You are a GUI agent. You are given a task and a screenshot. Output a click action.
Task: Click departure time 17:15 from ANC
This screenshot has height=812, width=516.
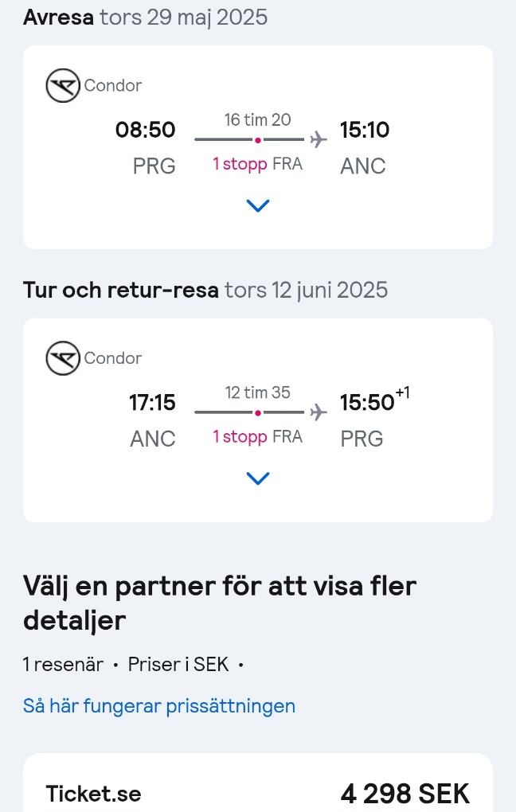tap(152, 402)
